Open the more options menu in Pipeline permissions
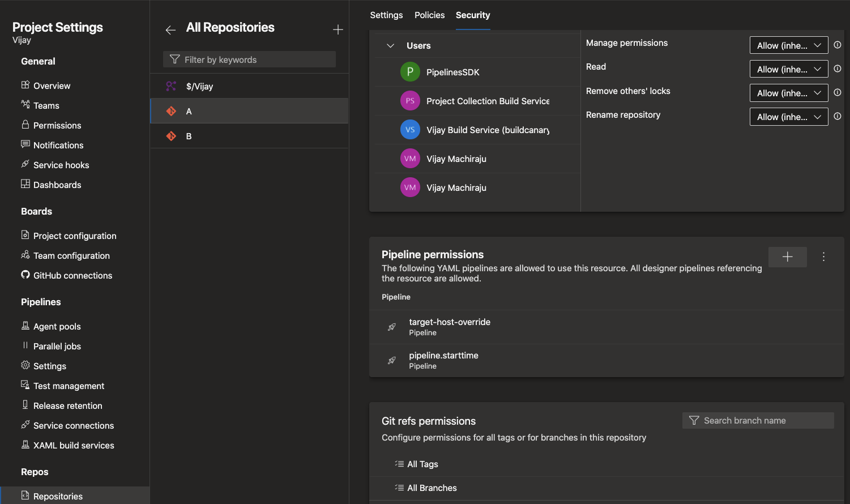Screen dimensions: 850x504 [823, 257]
